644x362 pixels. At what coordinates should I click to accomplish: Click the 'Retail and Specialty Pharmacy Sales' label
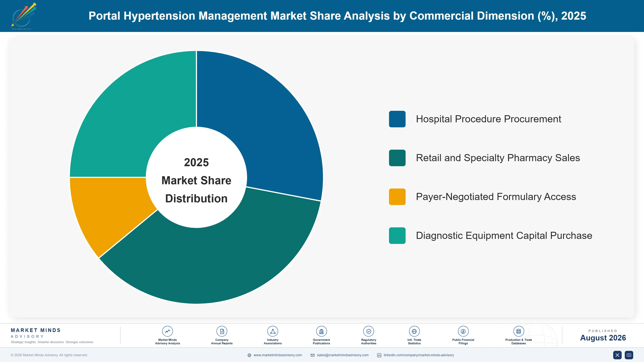pyautogui.click(x=498, y=158)
